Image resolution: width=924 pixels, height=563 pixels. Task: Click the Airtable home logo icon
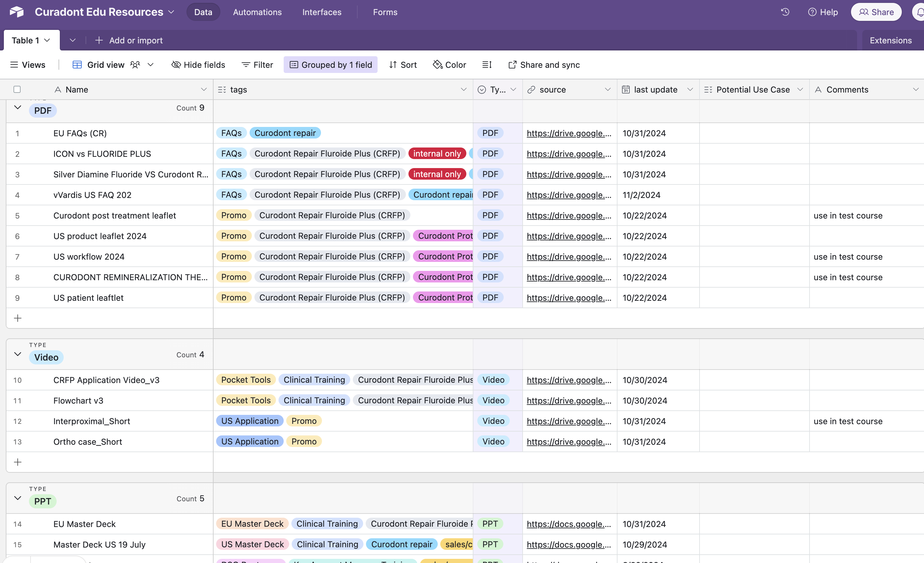click(x=16, y=12)
